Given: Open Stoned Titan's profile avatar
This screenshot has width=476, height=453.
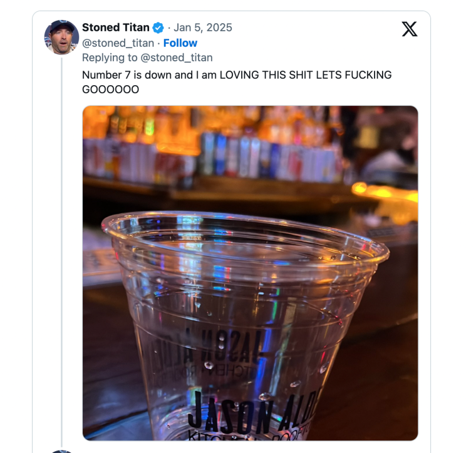Looking at the screenshot, I should click(x=61, y=38).
